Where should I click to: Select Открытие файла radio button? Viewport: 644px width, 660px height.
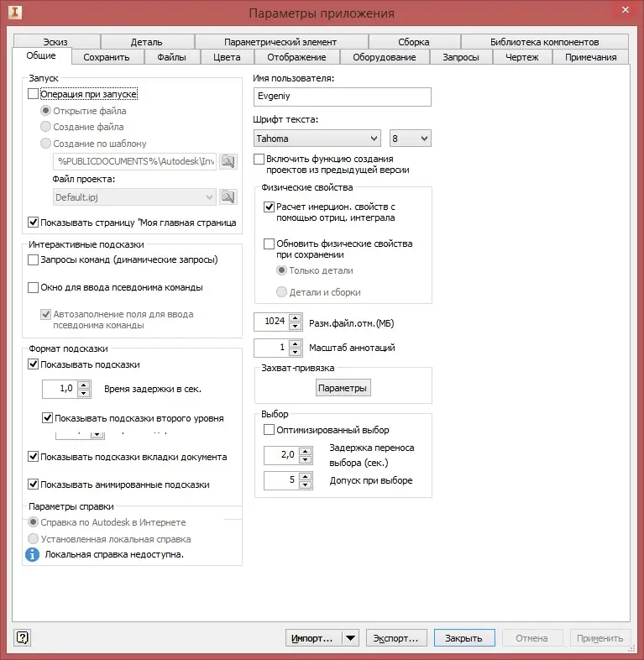click(x=45, y=111)
